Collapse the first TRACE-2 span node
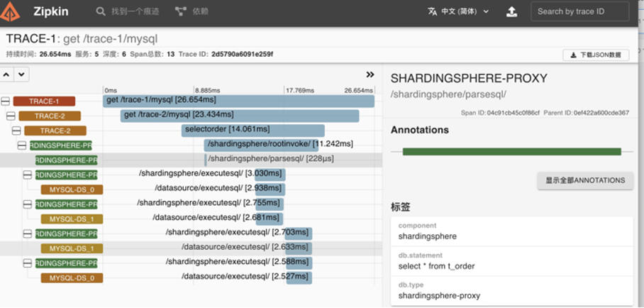This screenshot has height=308, width=644. [x=11, y=116]
